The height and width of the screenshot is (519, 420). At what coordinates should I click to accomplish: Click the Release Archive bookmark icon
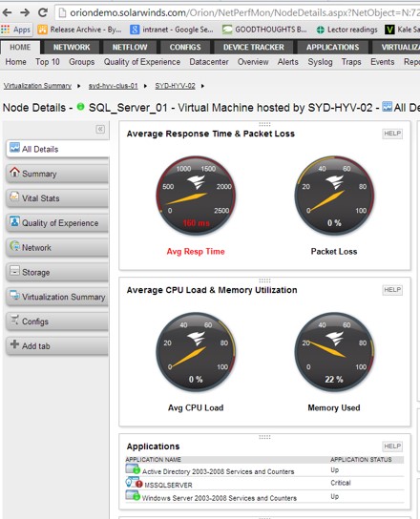[x=42, y=30]
